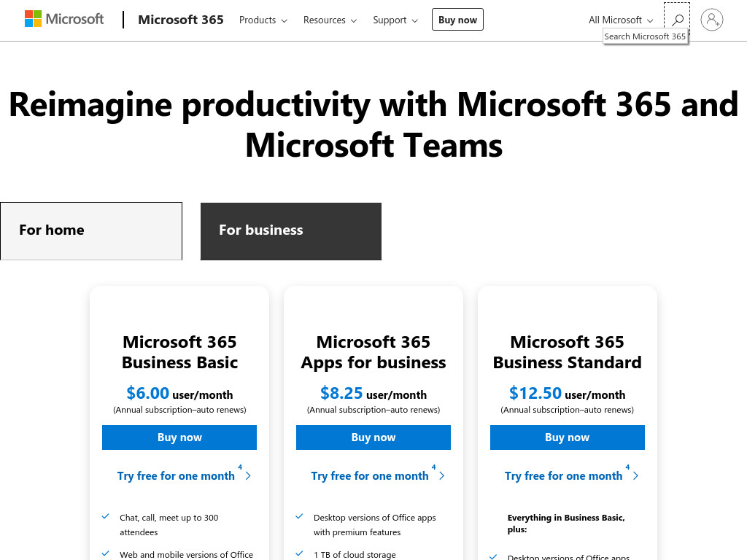Screen dimensions: 747x560
Task: Click footnote 4 beside Business Standard trial
Action: click(x=627, y=467)
